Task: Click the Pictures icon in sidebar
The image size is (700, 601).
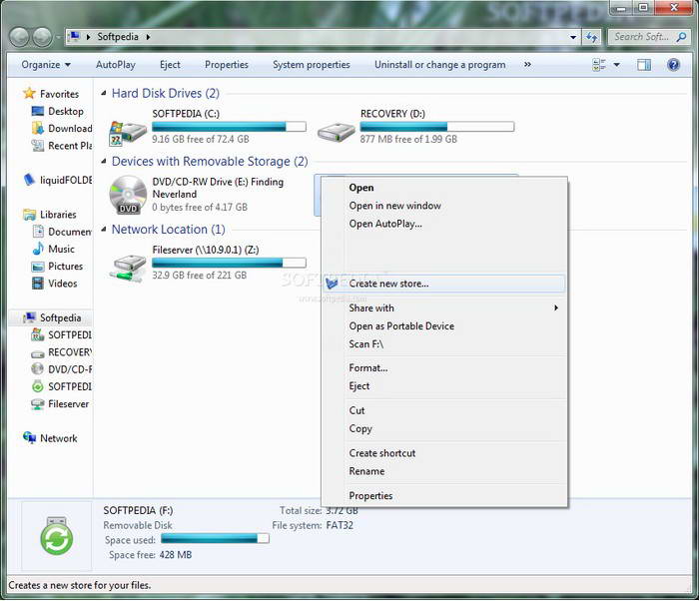Action: (38, 267)
